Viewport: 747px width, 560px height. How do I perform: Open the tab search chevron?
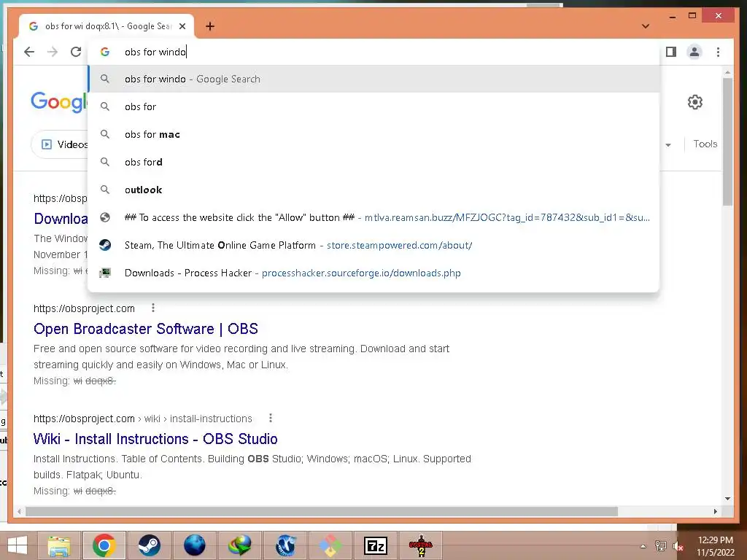point(646,26)
